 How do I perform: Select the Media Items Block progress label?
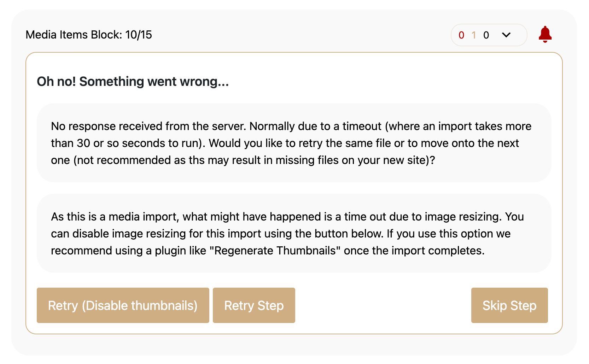pyautogui.click(x=88, y=35)
